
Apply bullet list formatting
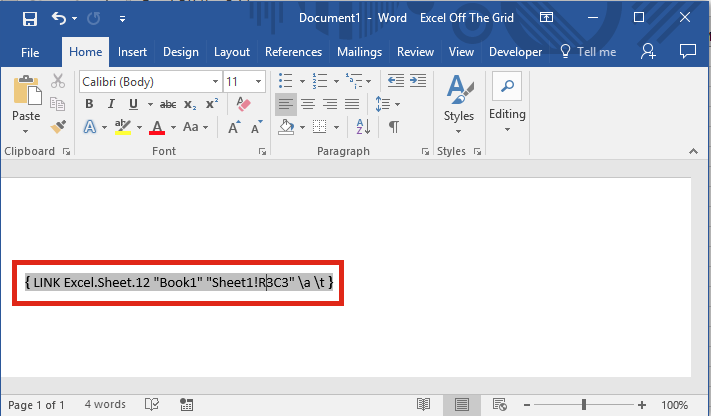click(x=285, y=81)
